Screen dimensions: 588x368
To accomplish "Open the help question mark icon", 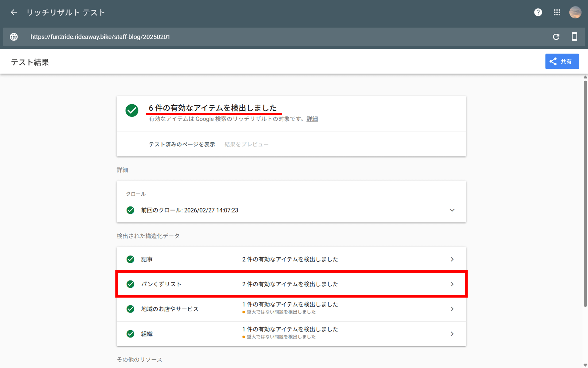I will pos(538,12).
